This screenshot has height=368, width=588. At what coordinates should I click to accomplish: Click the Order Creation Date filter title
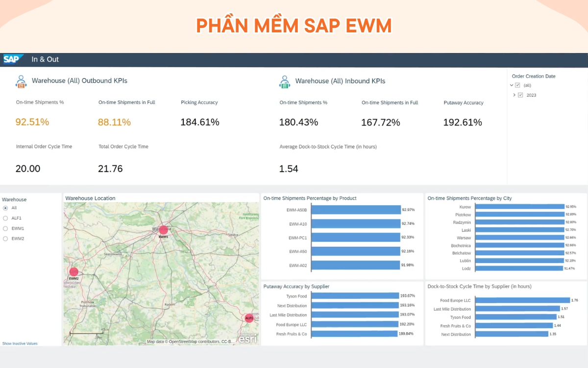[534, 76]
